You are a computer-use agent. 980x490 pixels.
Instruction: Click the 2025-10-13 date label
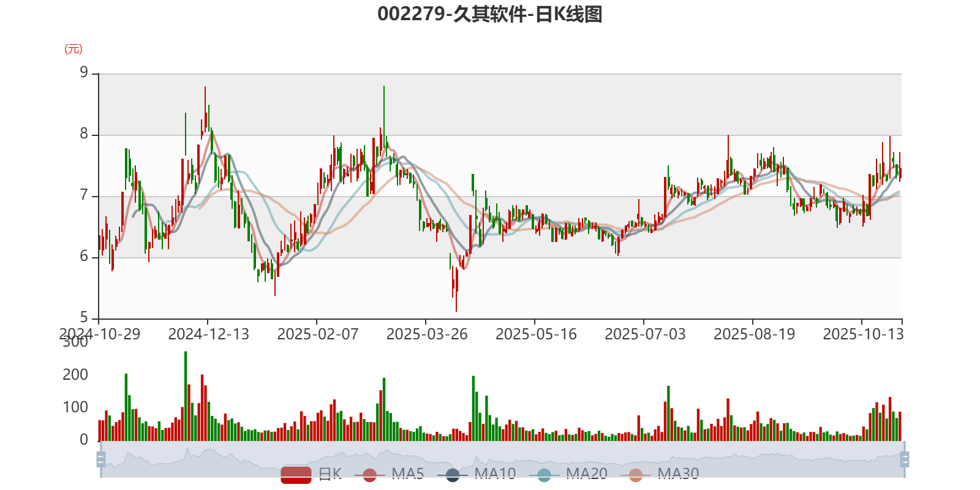[863, 334]
